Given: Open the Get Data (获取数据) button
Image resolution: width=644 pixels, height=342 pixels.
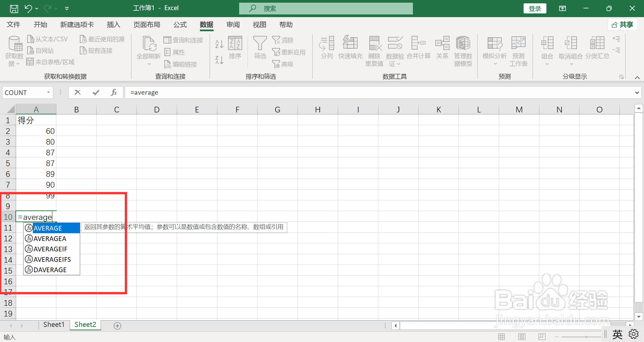Looking at the screenshot, I should (x=14, y=51).
